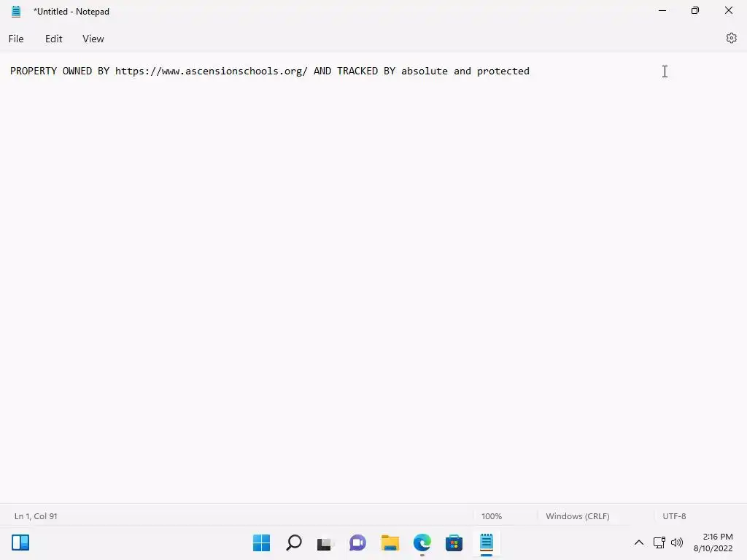Open the Windows Start menu
This screenshot has width=747, height=560.
tap(261, 542)
